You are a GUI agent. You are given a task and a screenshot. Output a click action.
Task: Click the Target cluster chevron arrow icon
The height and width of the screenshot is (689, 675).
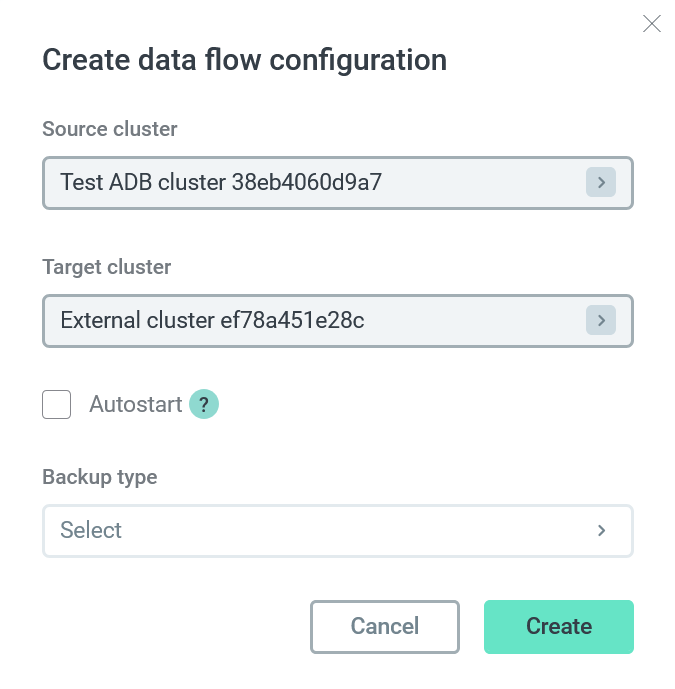click(600, 320)
